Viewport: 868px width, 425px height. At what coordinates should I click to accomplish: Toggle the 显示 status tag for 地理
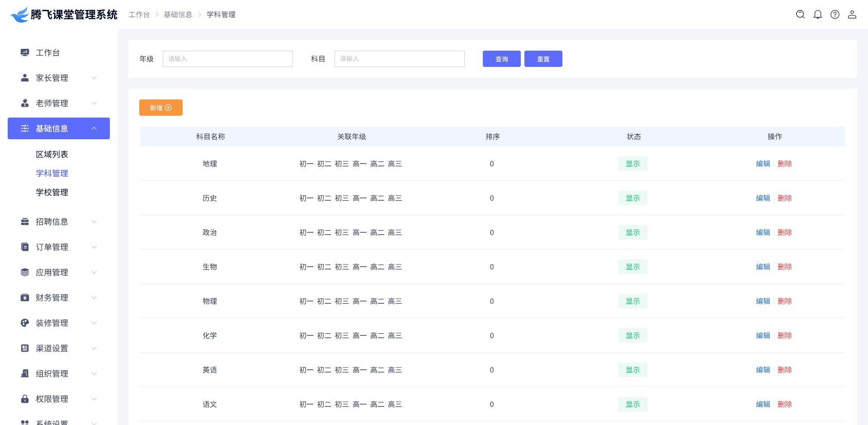[632, 164]
